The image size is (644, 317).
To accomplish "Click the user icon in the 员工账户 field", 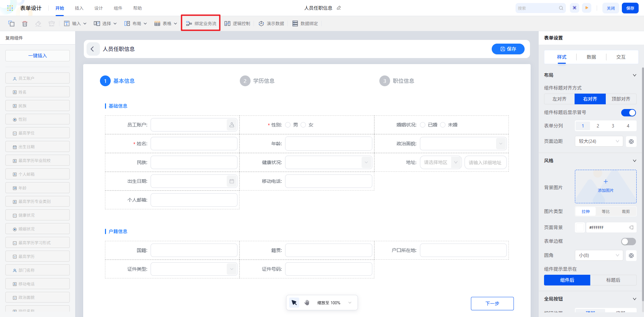I will [232, 125].
